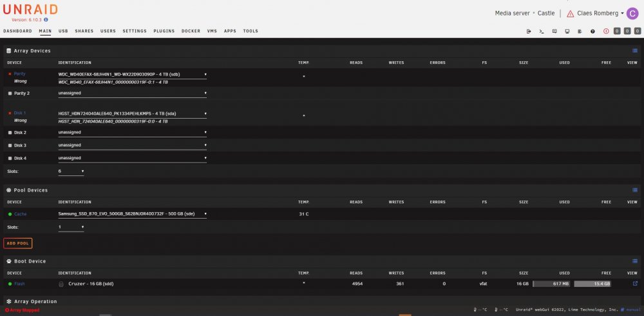Viewport: 644px width, 316px height.
Task: Click the last notification counter badge
Action: point(638,31)
